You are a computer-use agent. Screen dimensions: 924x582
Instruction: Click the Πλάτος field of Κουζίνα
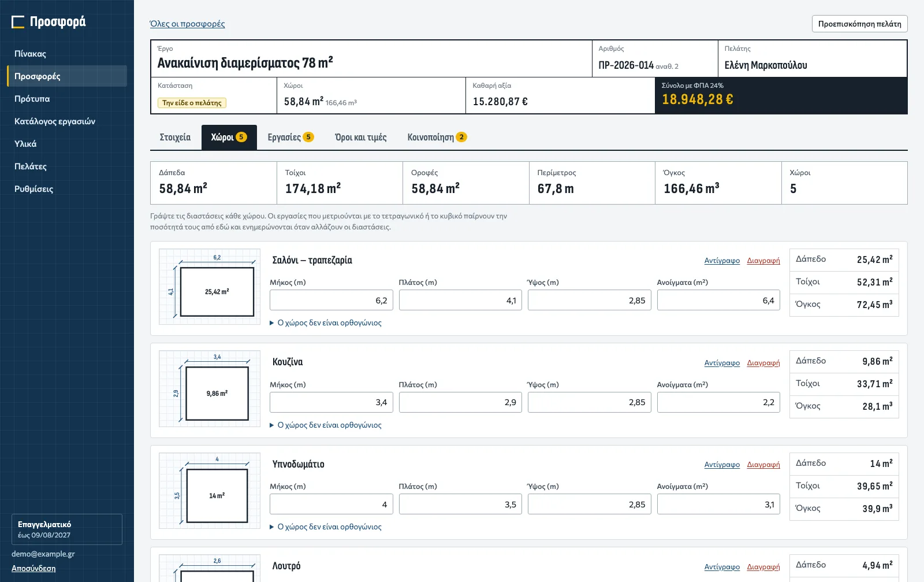click(x=460, y=403)
